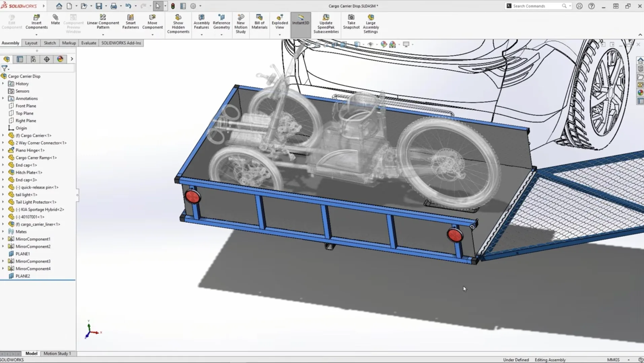644x363 pixels.
Task: Expand the Cargo Carrer Ramp<1> tree node
Action: pos(3,157)
